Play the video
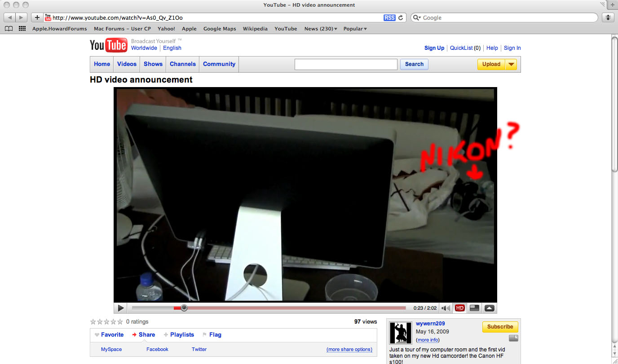Image resolution: width=618 pixels, height=364 pixels. (121, 308)
